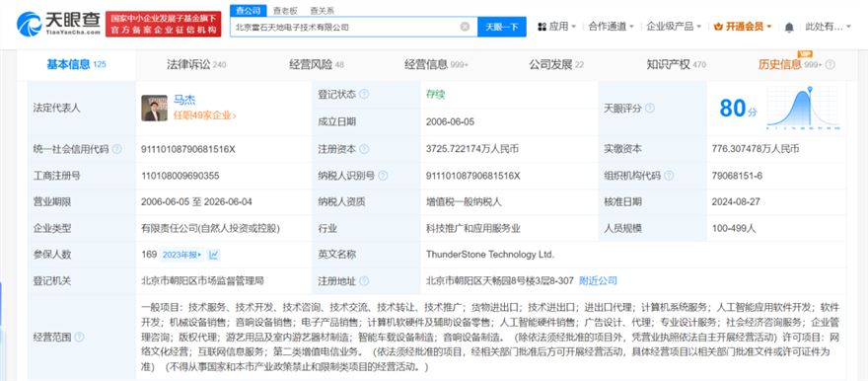Switch to the 知识产权 tab

(x=676, y=65)
